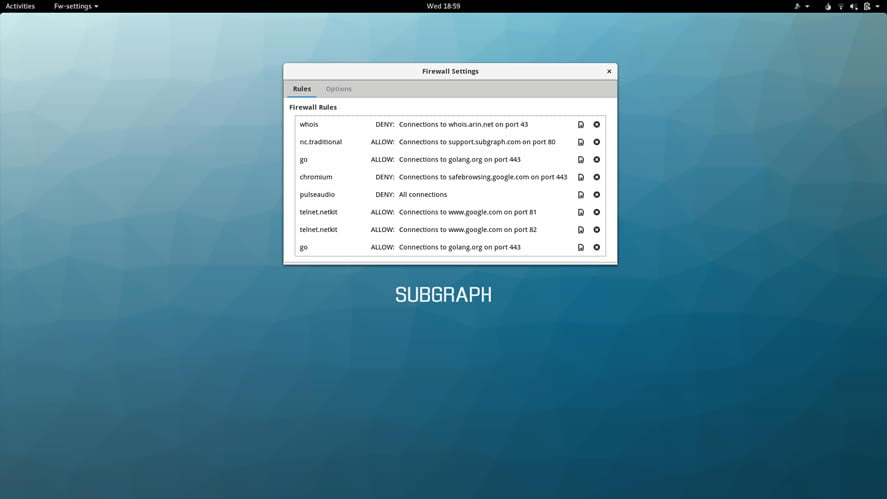Click 'Connections to whois.arin.net on port 43'
887x499 pixels.
463,124
